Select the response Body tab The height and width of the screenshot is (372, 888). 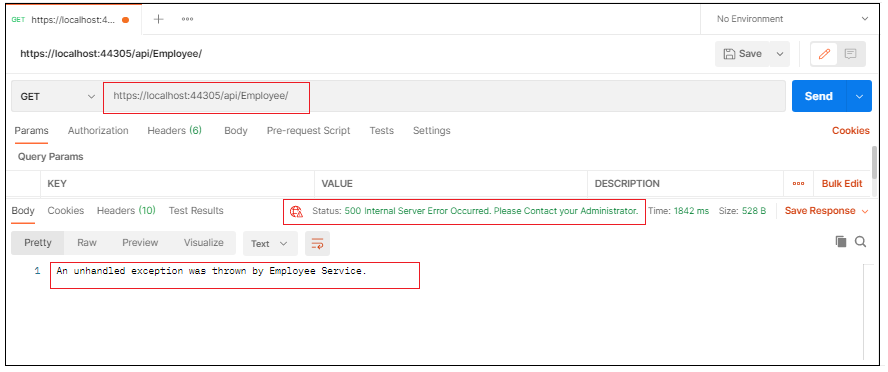point(23,211)
